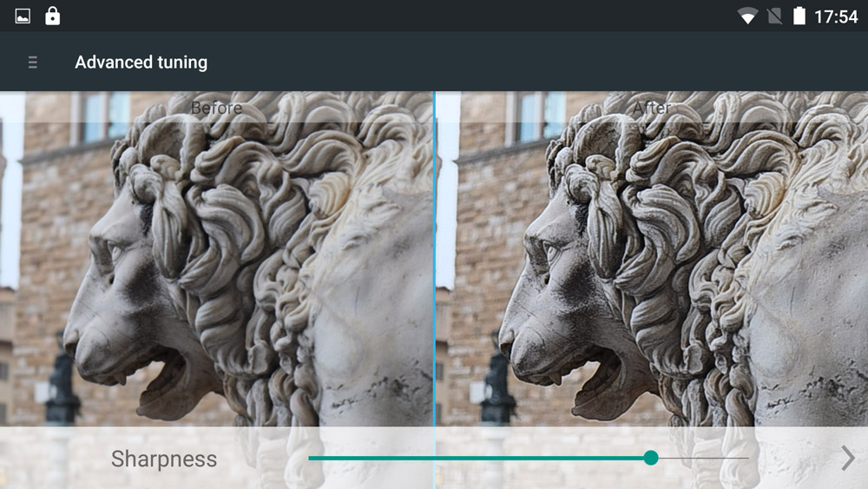Tap the Before label
The image size is (868, 489).
[216, 108]
